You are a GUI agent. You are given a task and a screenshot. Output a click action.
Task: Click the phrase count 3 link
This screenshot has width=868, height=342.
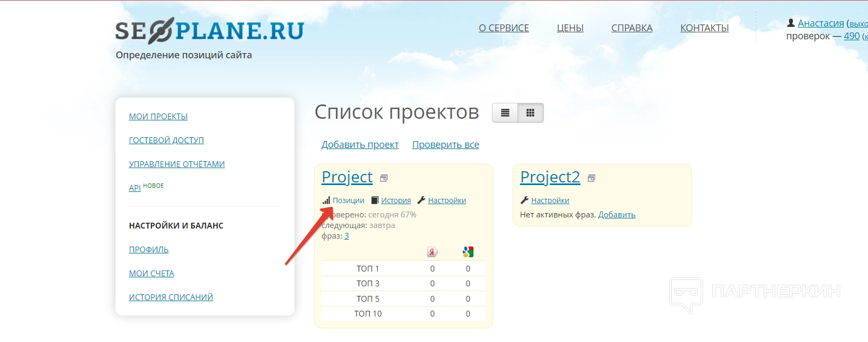pos(347,236)
